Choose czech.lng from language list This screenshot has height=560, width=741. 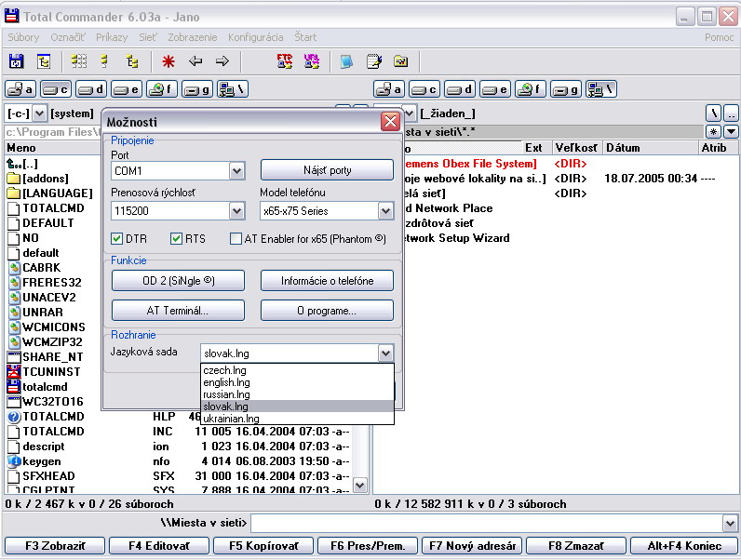point(297,370)
